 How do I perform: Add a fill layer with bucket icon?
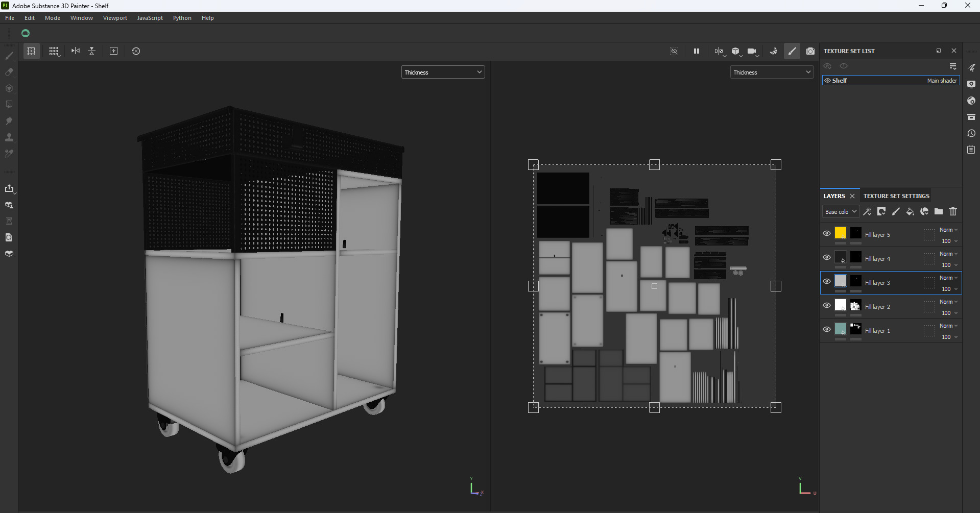point(910,211)
